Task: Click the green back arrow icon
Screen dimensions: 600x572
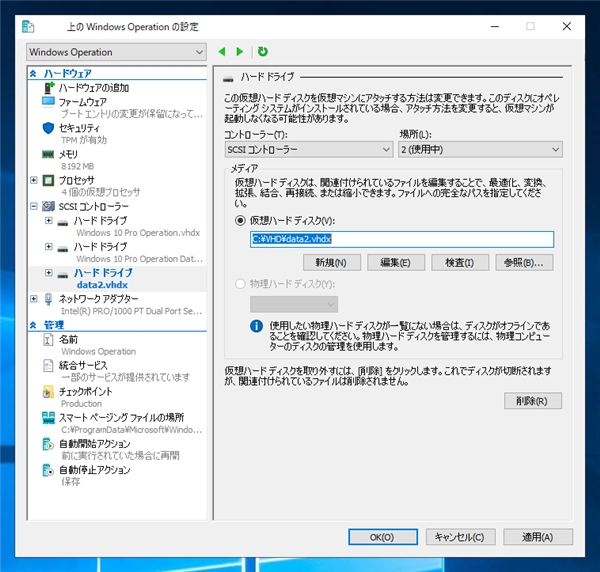Action: pyautogui.click(x=222, y=52)
